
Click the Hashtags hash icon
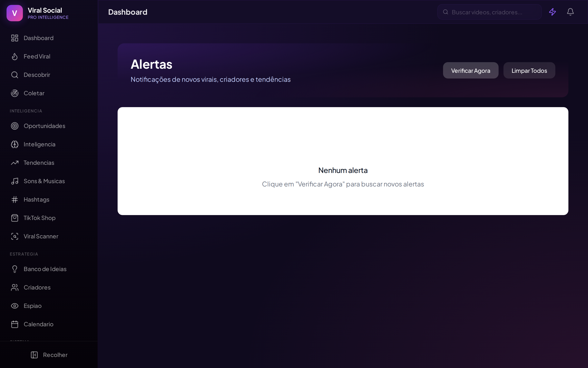14,200
